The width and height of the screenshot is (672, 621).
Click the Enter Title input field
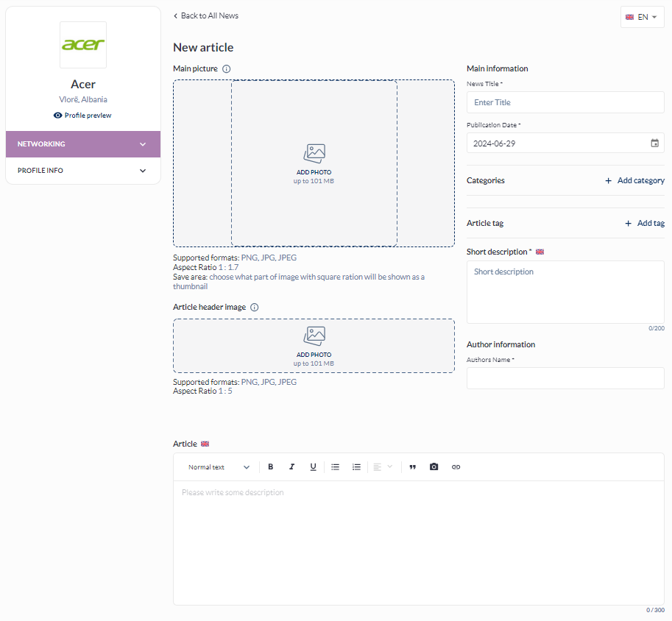[565, 102]
